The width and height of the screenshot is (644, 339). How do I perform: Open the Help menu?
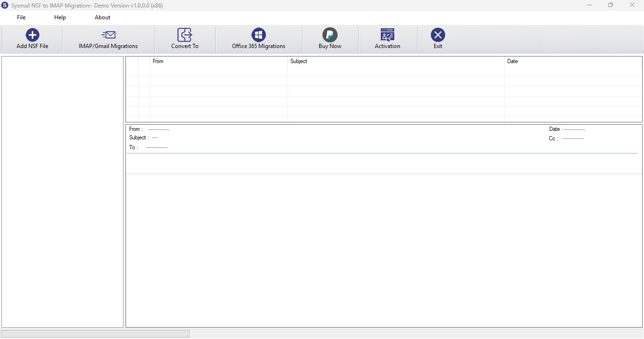[60, 17]
